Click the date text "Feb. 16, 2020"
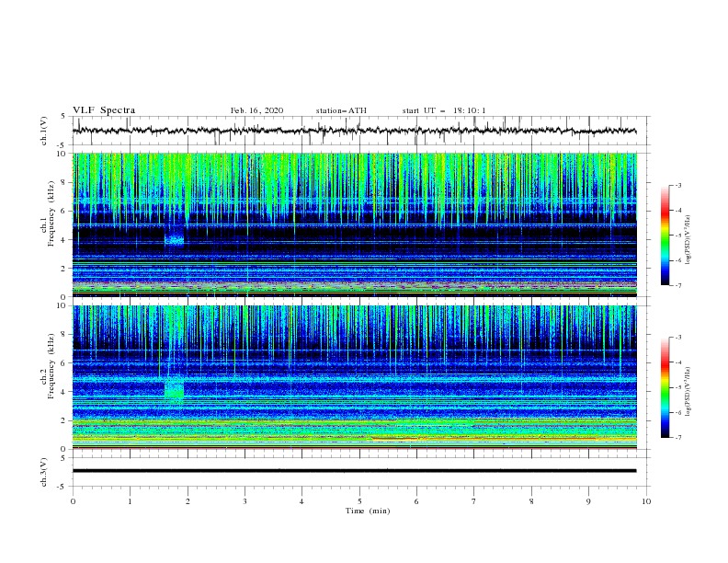The height and width of the screenshot is (563, 728). click(256, 110)
